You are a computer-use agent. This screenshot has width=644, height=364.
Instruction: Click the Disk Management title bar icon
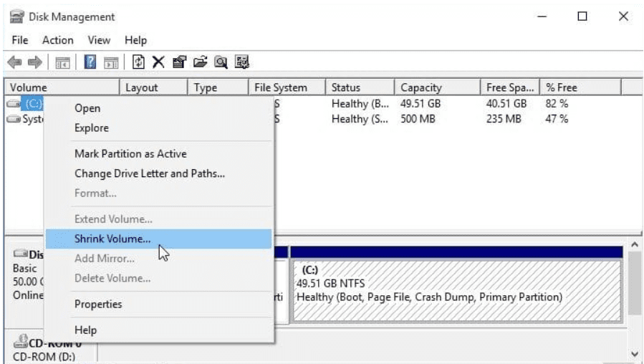pyautogui.click(x=16, y=17)
